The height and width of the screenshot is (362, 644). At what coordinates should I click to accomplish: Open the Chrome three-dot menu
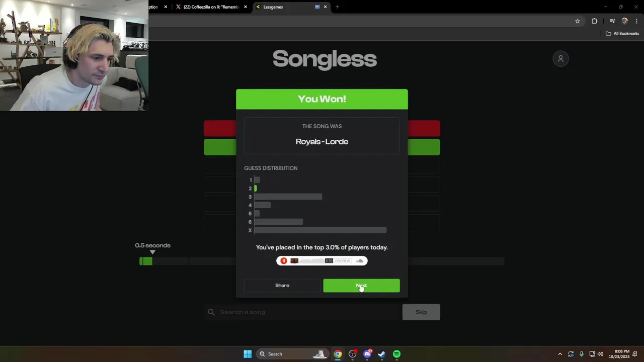pos(637,21)
